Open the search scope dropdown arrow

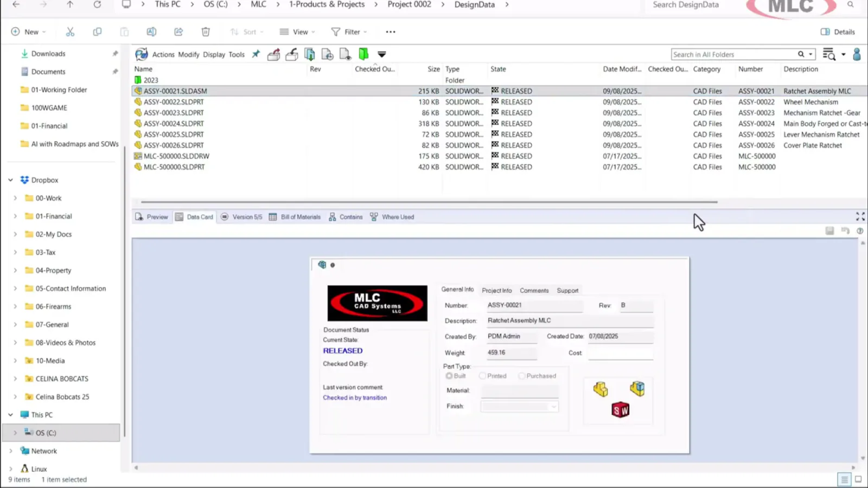click(x=810, y=54)
